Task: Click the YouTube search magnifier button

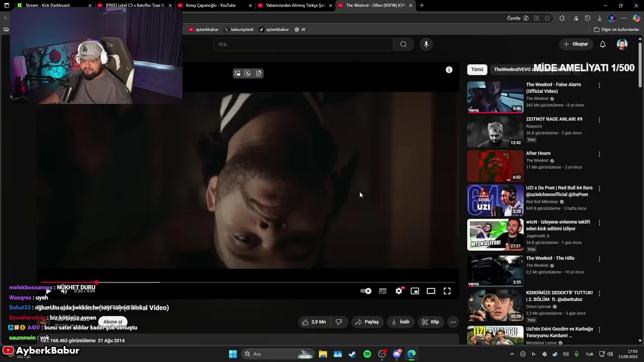Action: point(404,44)
